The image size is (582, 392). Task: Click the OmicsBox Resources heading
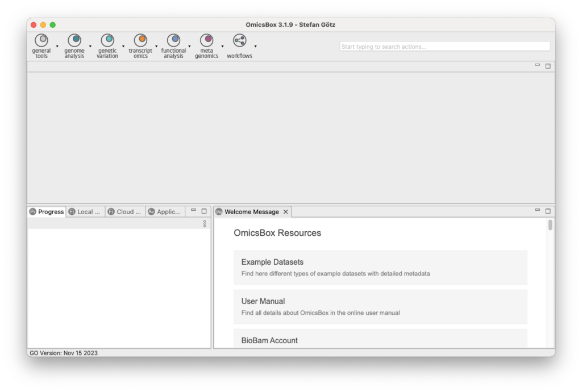pos(277,233)
